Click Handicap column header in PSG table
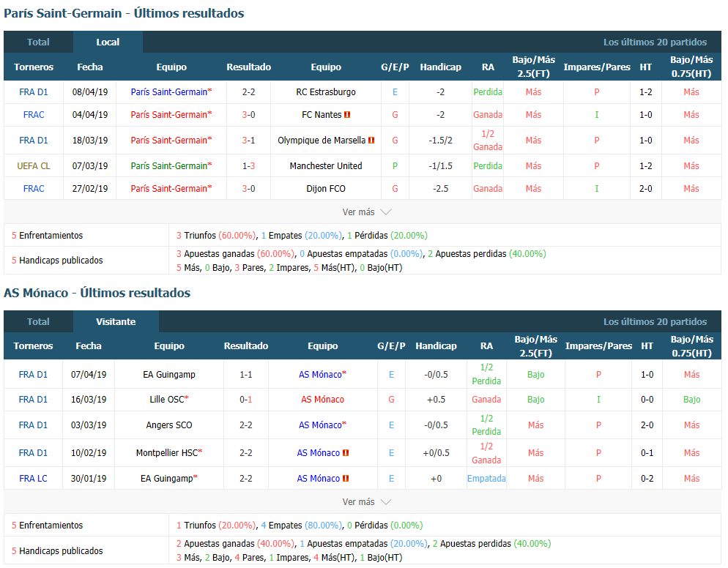728x568 pixels. coord(440,67)
